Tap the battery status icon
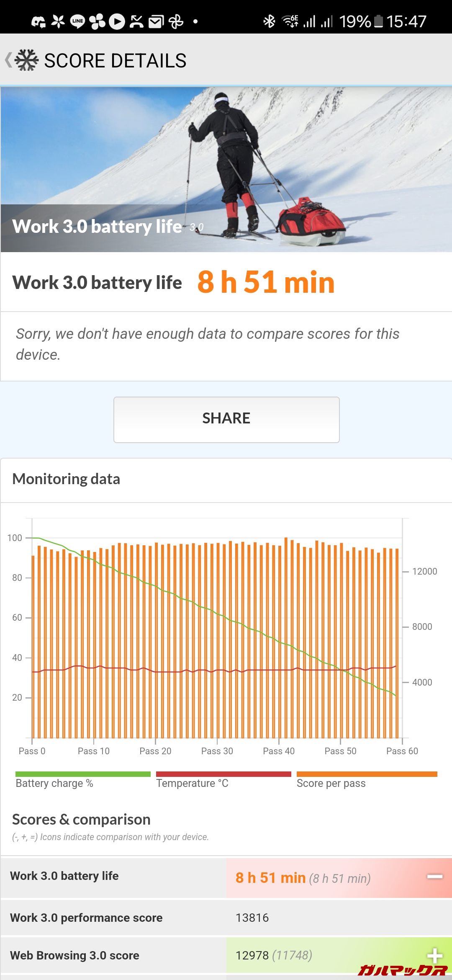This screenshot has height=980, width=452. coord(378,21)
